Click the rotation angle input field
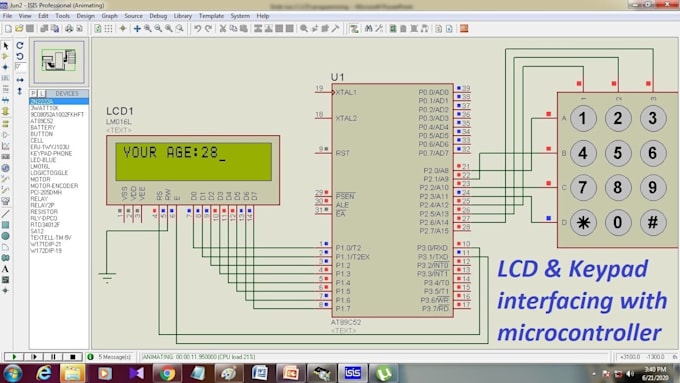Viewport: 680px width, 383px height. 20,67
